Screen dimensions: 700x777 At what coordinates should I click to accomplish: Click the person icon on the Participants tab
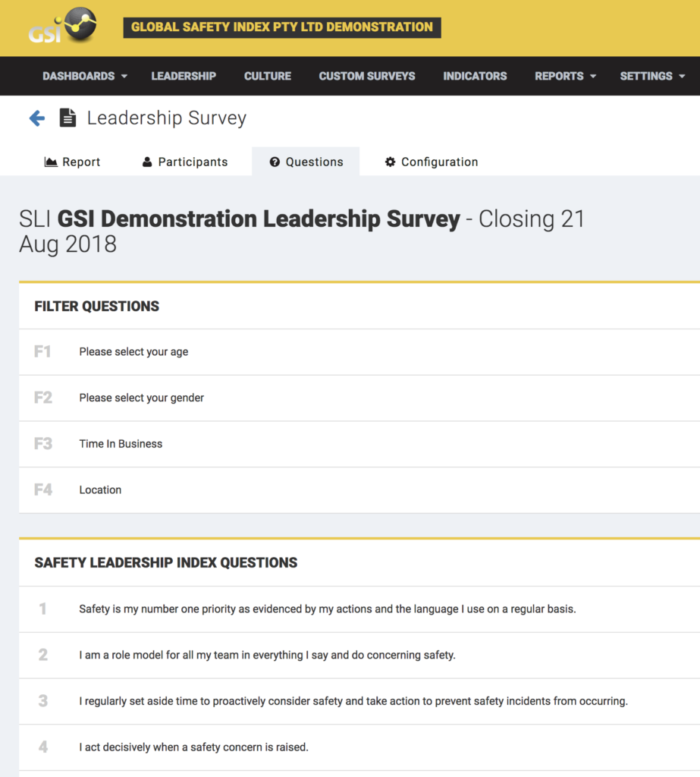[147, 162]
